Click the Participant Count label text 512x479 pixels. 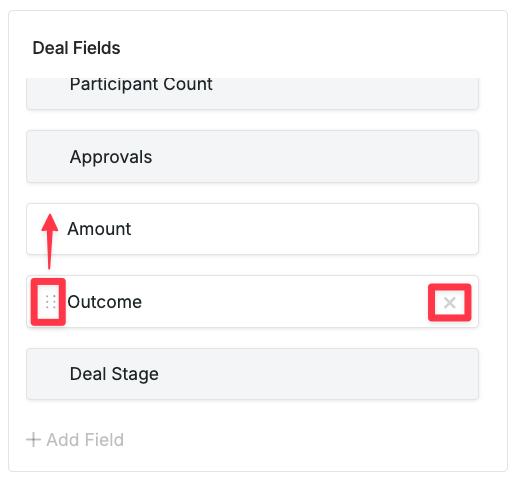coord(141,84)
